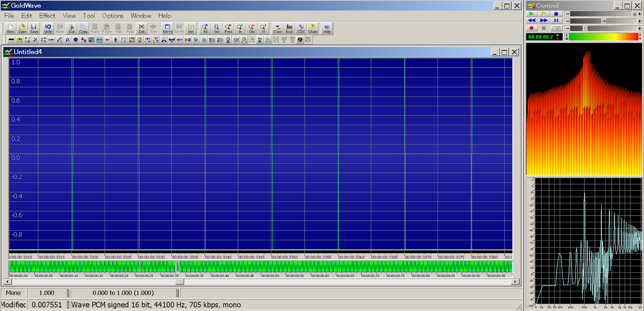Click the yellow Play button in Control
The height and width of the screenshot is (311, 644).
coord(544,14)
